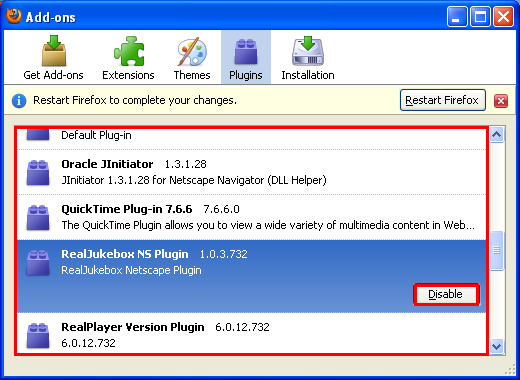Select the Default Plug-in row
Screen dimensions: 520x380
[252, 138]
